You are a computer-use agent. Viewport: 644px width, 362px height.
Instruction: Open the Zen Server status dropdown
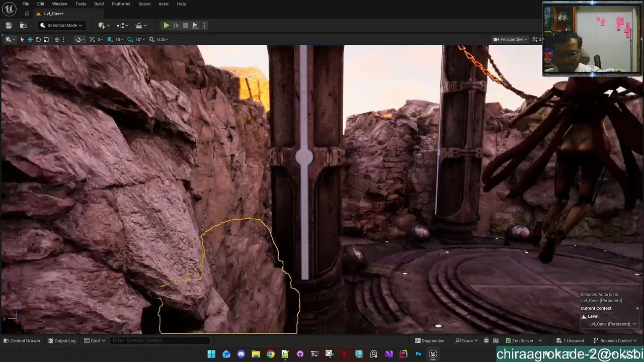(524, 340)
